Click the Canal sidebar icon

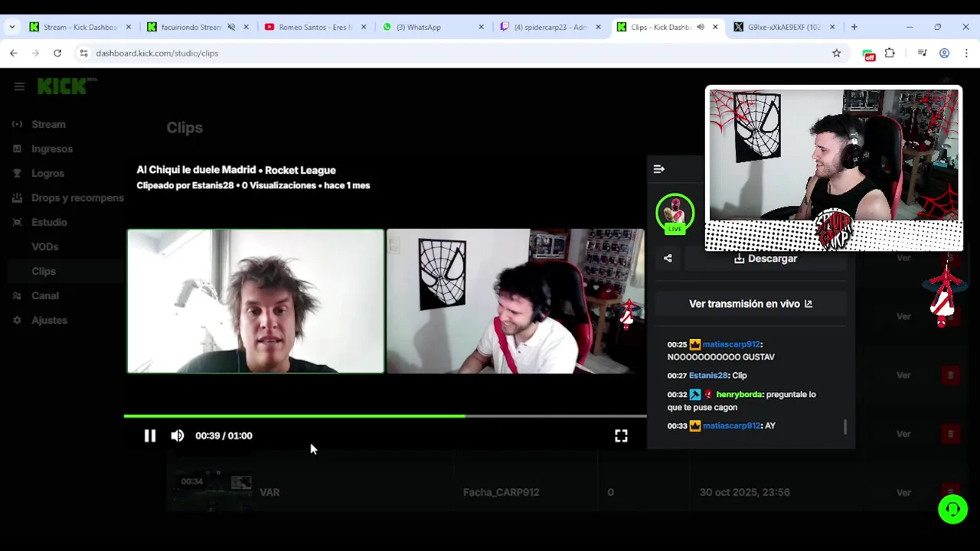pyautogui.click(x=17, y=295)
